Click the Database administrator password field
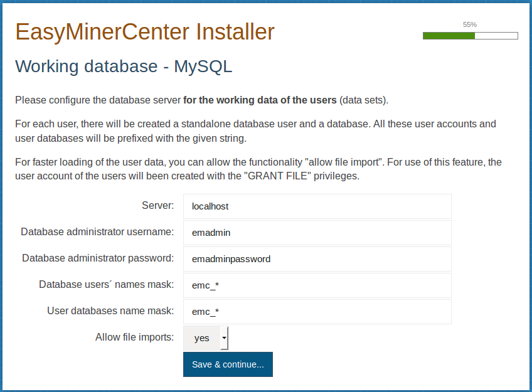Viewport: 532px width, 392px height. click(x=317, y=259)
